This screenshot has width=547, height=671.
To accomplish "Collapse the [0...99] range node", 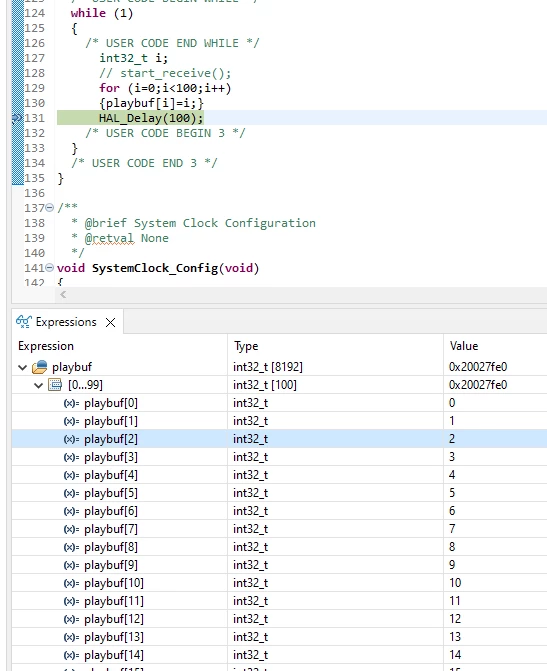I will click(39, 385).
